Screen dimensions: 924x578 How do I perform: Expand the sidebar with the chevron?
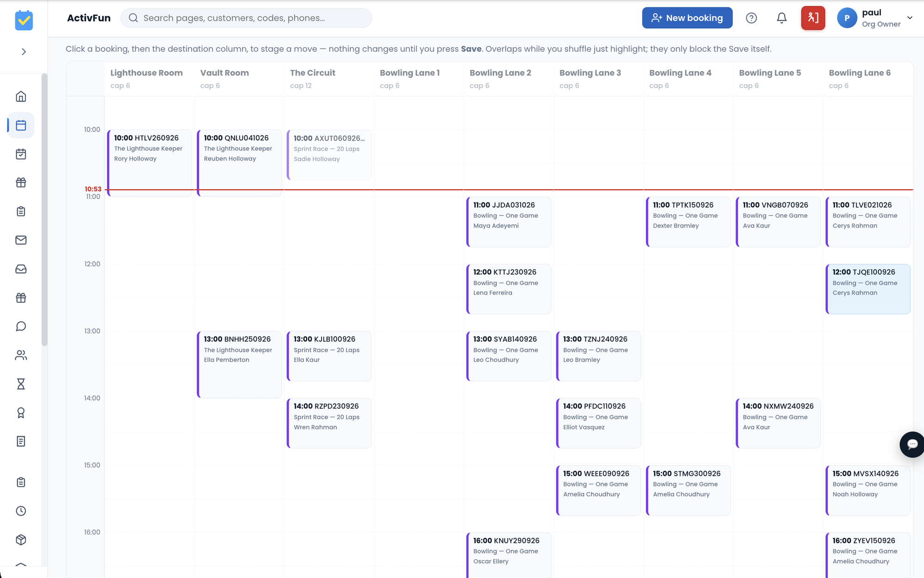24,52
